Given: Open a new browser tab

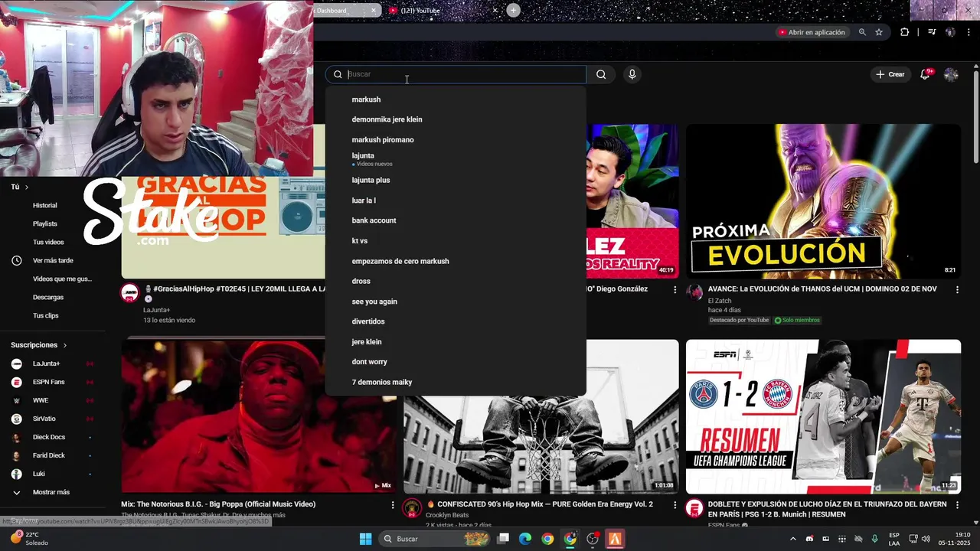Looking at the screenshot, I should (513, 10).
